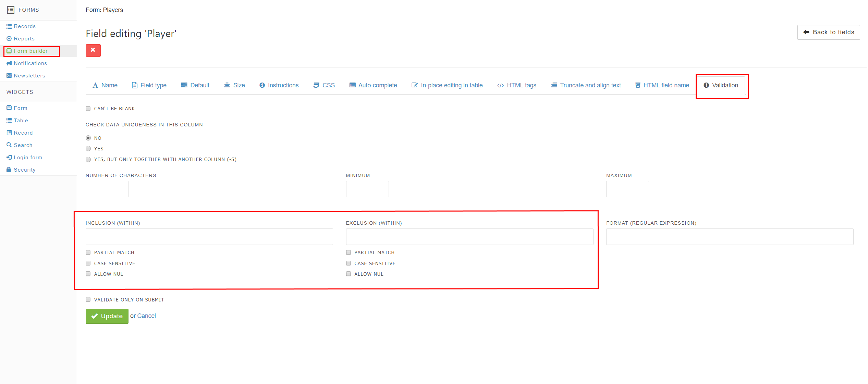Click the Back to fields button
The width and height of the screenshot is (868, 384).
[x=829, y=32]
